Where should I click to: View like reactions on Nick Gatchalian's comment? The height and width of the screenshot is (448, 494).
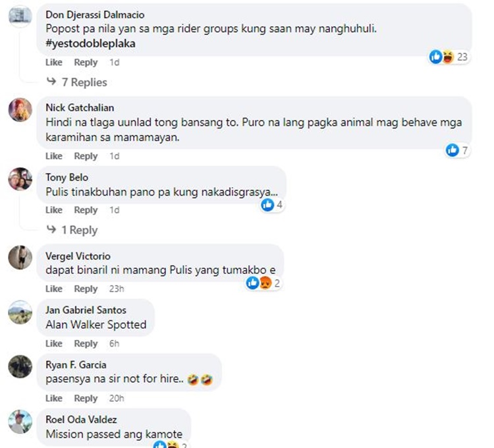(x=457, y=150)
